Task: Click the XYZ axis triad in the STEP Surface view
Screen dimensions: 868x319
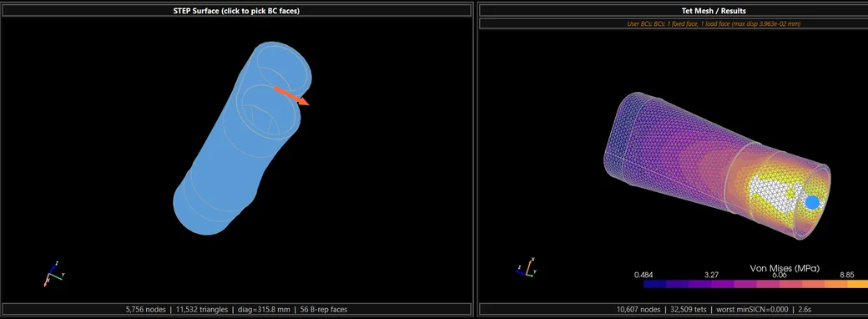Action: pyautogui.click(x=53, y=274)
